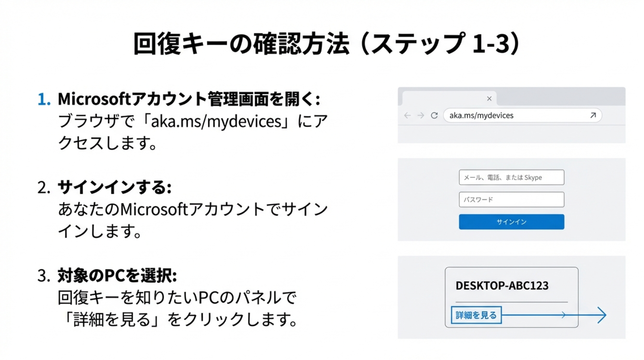Viewport: 644px width, 360px height.
Task: Click the step 3 heading 対象のPCを選択
Action: [x=117, y=276]
